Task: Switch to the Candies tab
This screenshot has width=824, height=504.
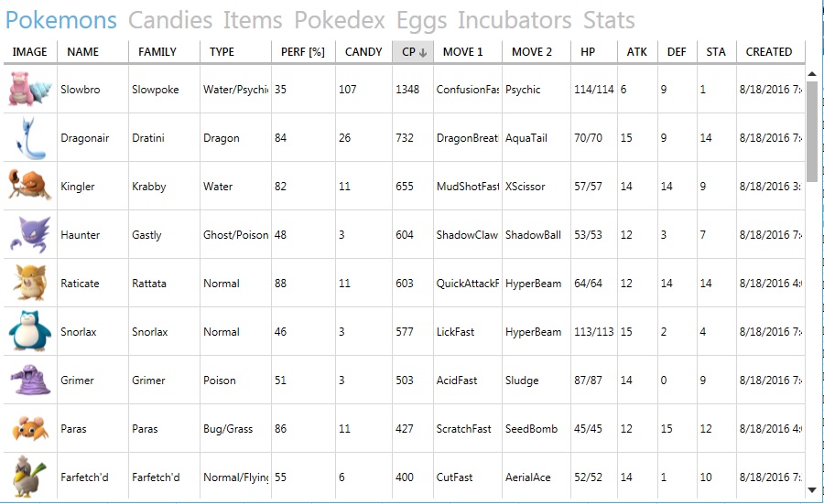Action: [x=170, y=20]
